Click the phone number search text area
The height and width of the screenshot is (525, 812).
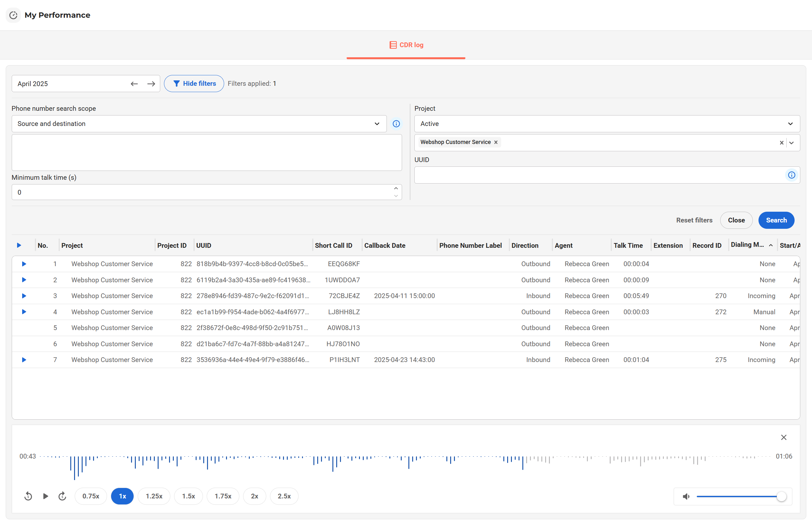tap(207, 153)
